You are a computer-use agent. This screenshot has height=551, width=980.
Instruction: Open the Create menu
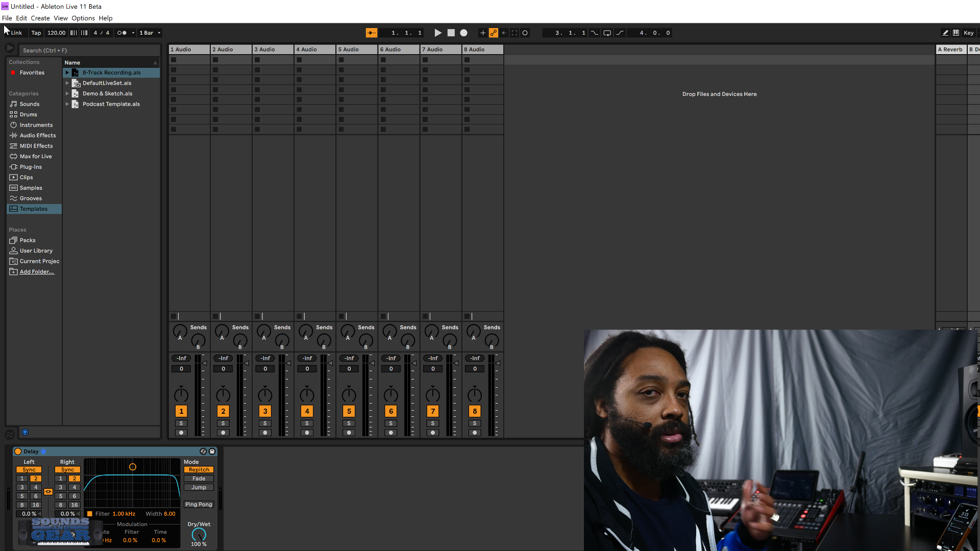click(x=40, y=18)
